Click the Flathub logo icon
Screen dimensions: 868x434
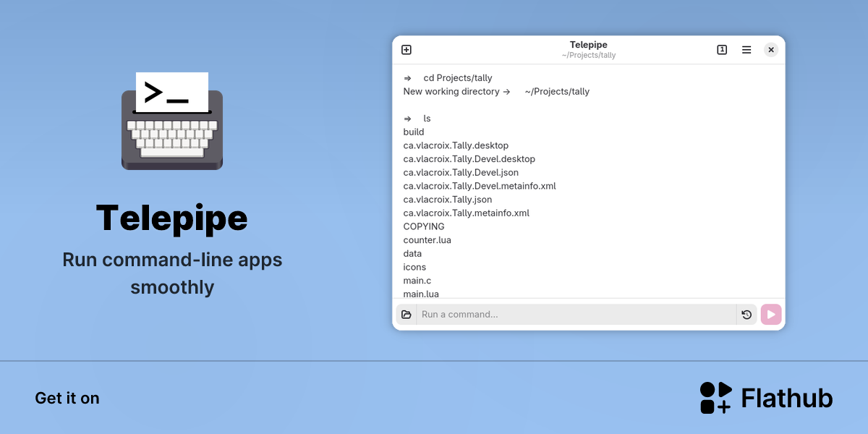pos(716,398)
